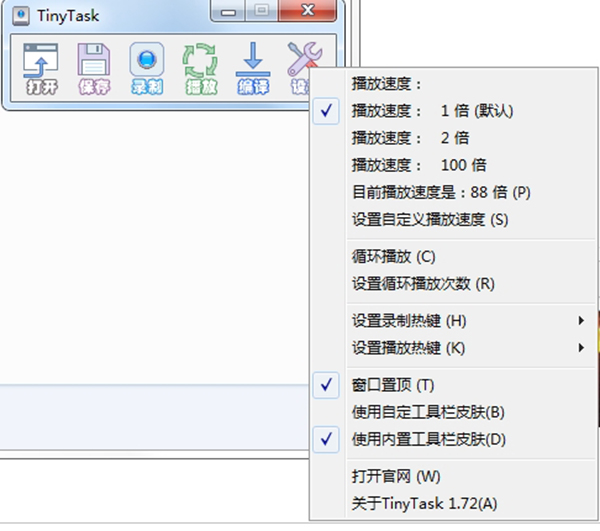Open the official site via 打开官网 (W)

point(396,476)
